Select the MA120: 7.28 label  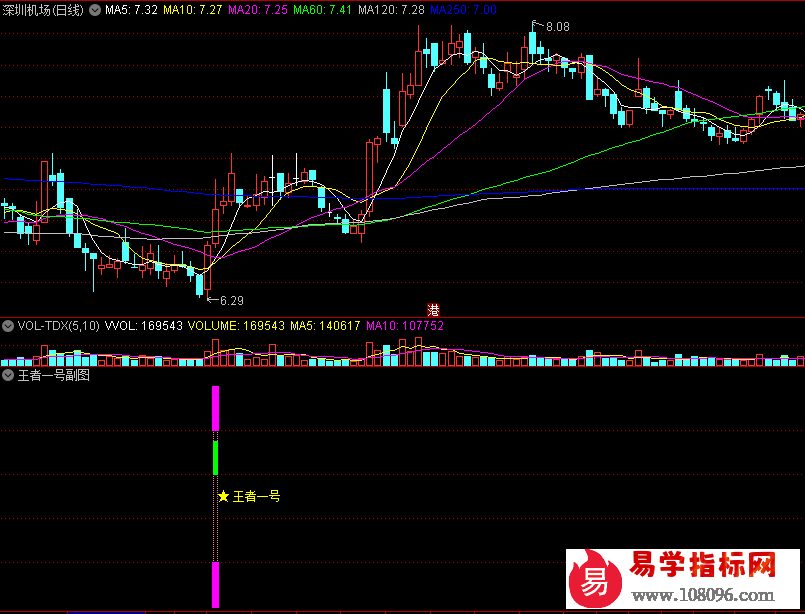point(391,10)
